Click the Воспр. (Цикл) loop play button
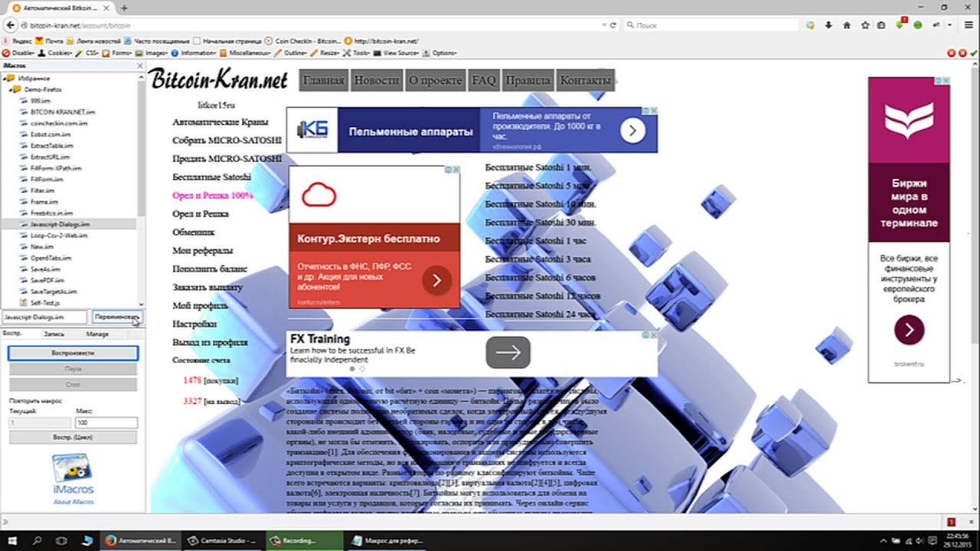This screenshot has height=551, width=980. tap(73, 437)
